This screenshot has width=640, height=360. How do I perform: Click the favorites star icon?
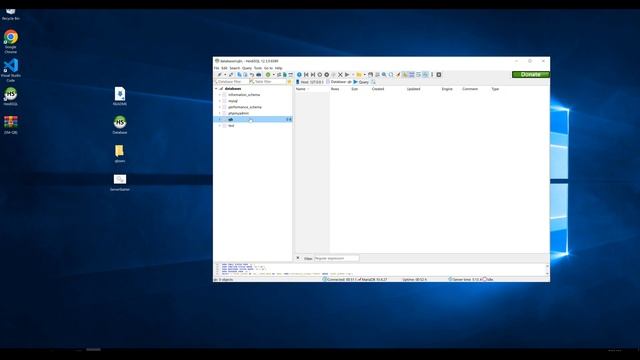[x=290, y=82]
